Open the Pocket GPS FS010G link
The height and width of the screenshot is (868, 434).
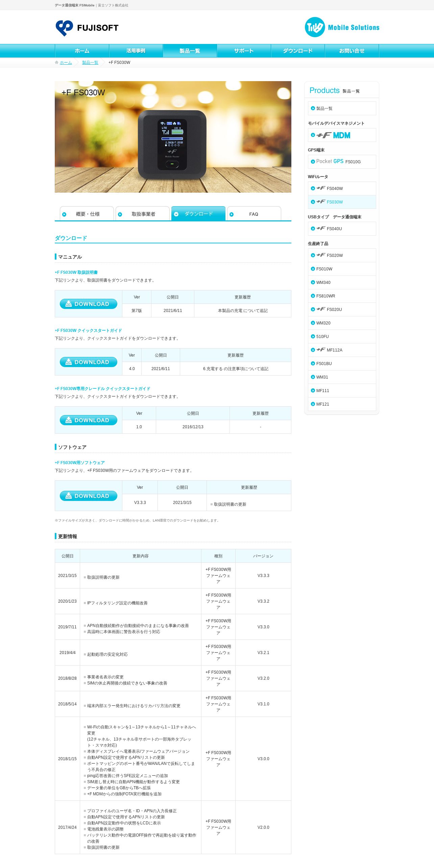point(342,162)
